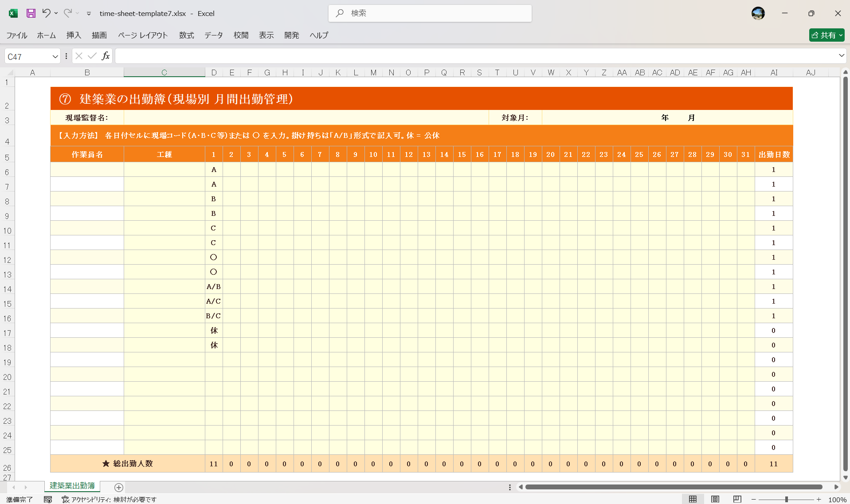Switch to the 開発 ribbon tab
Image resolution: width=850 pixels, height=504 pixels.
pyautogui.click(x=292, y=35)
